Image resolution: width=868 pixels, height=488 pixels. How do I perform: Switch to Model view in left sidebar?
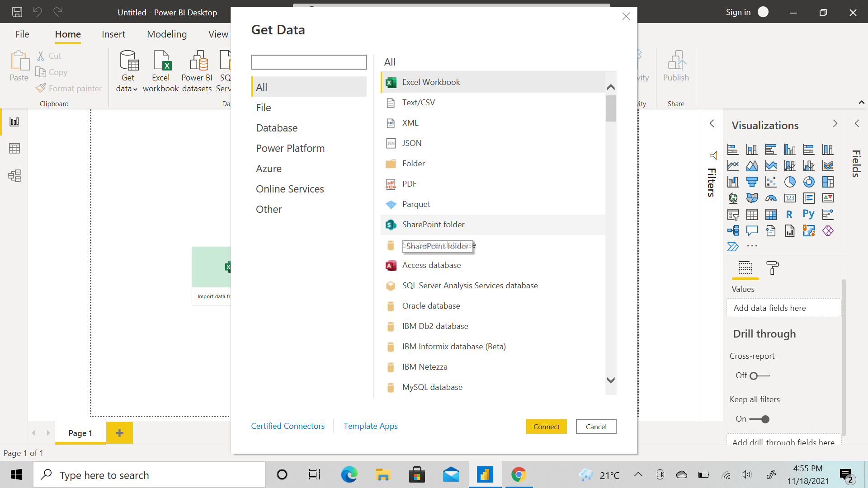14,176
